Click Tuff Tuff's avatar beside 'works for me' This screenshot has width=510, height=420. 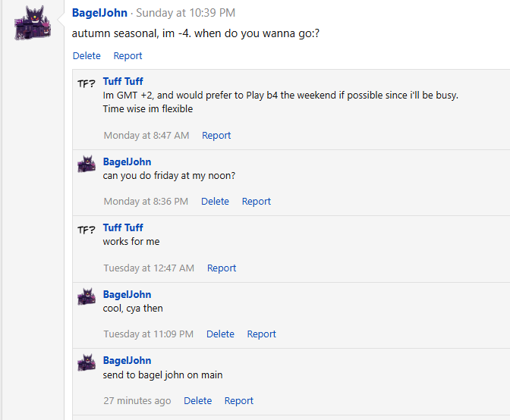87,230
